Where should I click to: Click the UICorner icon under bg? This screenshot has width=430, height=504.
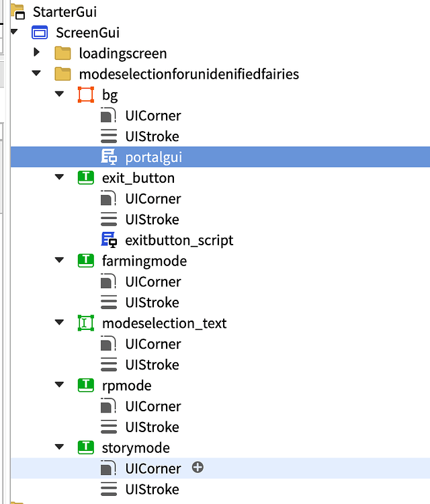[x=109, y=116]
